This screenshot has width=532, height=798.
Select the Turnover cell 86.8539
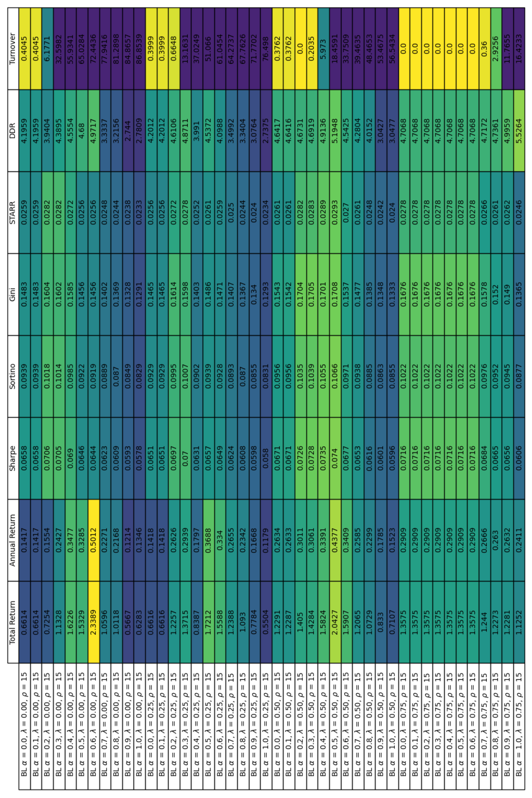coord(140,49)
